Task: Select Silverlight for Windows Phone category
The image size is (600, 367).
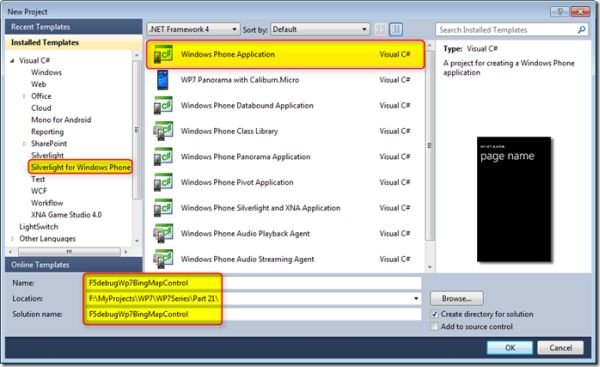Action: click(x=80, y=167)
